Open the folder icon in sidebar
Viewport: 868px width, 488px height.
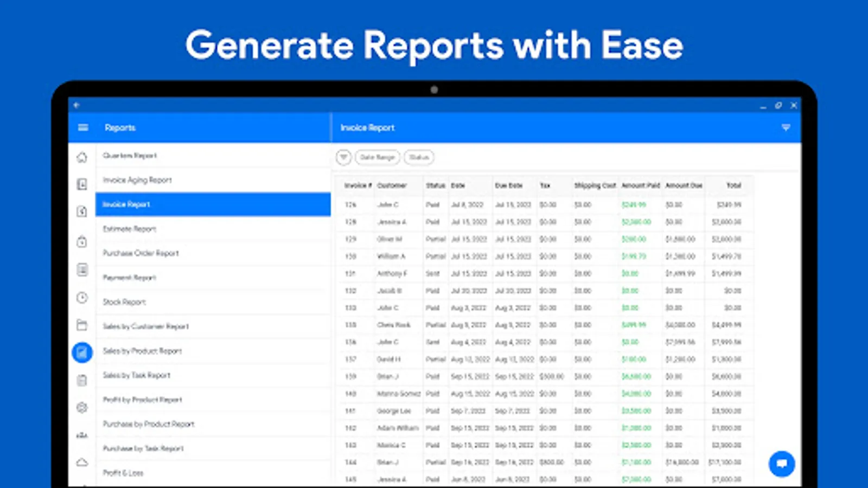pyautogui.click(x=82, y=325)
